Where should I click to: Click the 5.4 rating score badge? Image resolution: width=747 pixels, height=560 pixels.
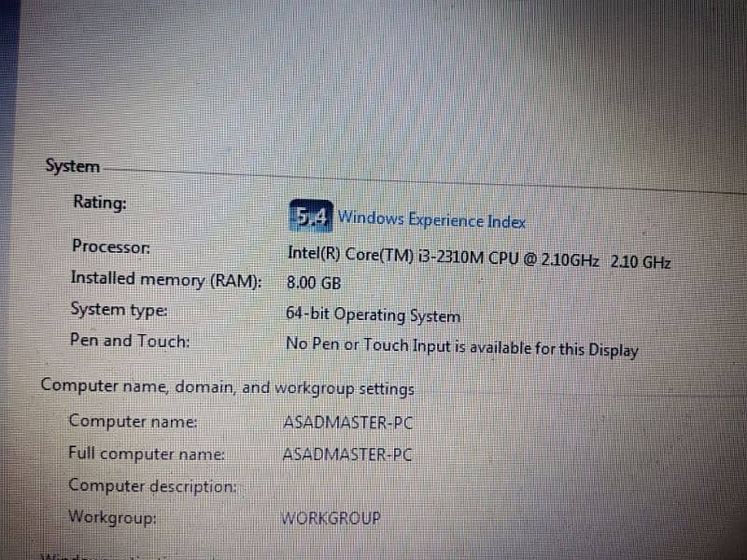click(311, 216)
